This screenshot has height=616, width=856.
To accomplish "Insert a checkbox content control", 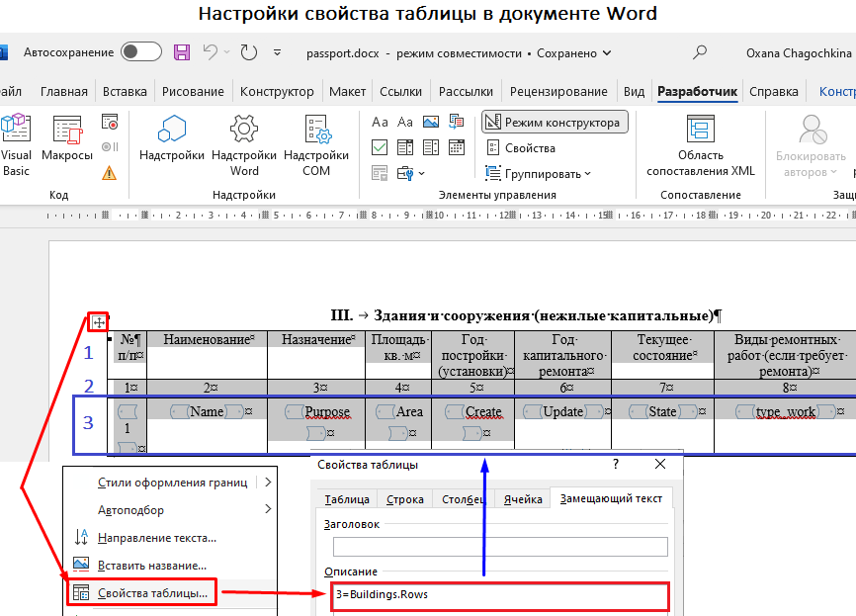I will (x=380, y=148).
